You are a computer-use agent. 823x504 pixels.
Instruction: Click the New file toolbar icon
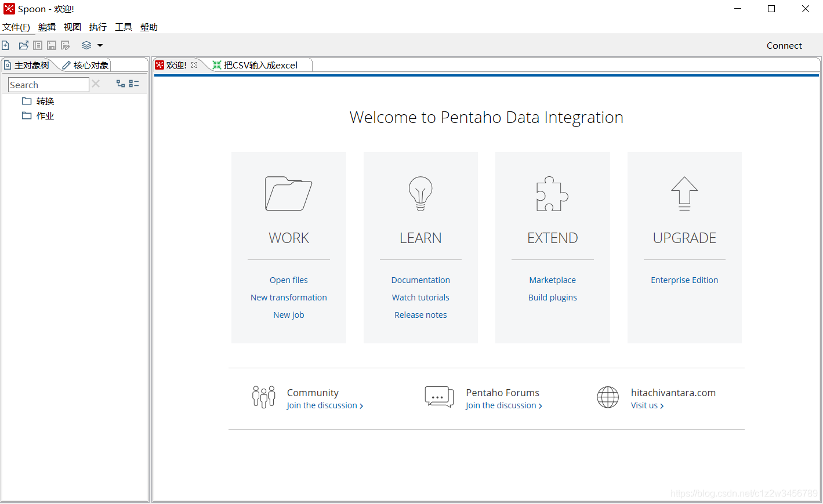point(5,45)
